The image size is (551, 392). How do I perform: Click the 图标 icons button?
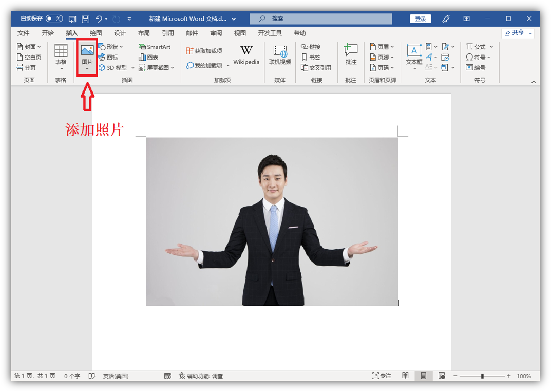point(108,57)
